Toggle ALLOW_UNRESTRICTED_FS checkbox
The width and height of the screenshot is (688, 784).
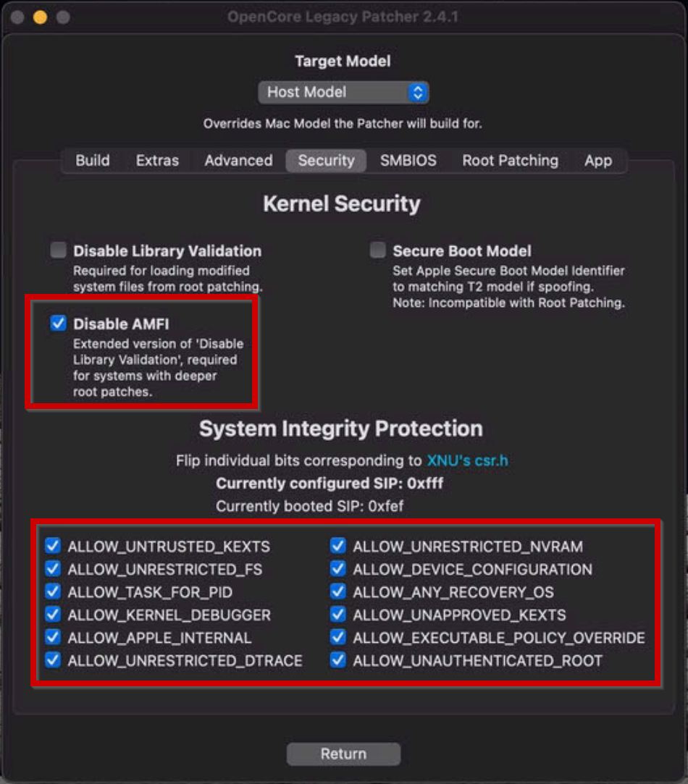(53, 569)
